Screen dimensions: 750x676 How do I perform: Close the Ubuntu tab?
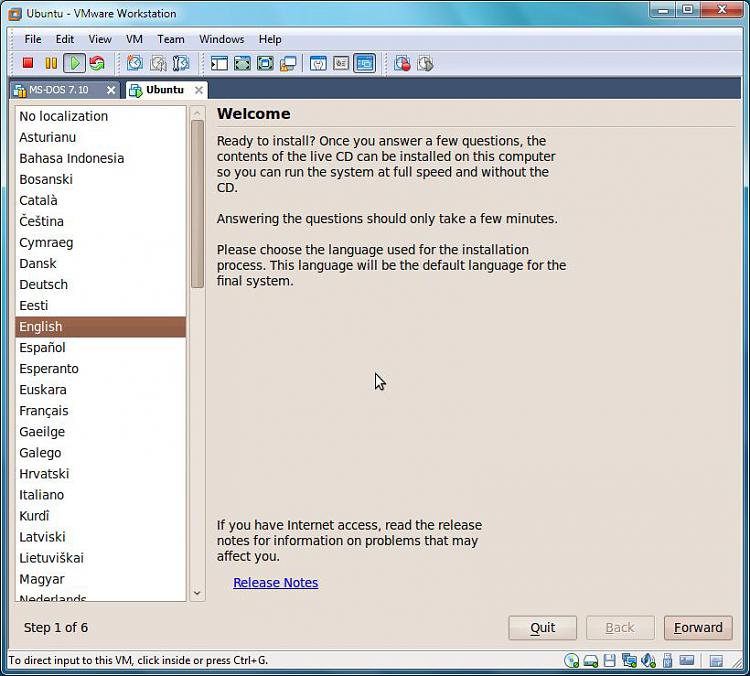tap(199, 90)
